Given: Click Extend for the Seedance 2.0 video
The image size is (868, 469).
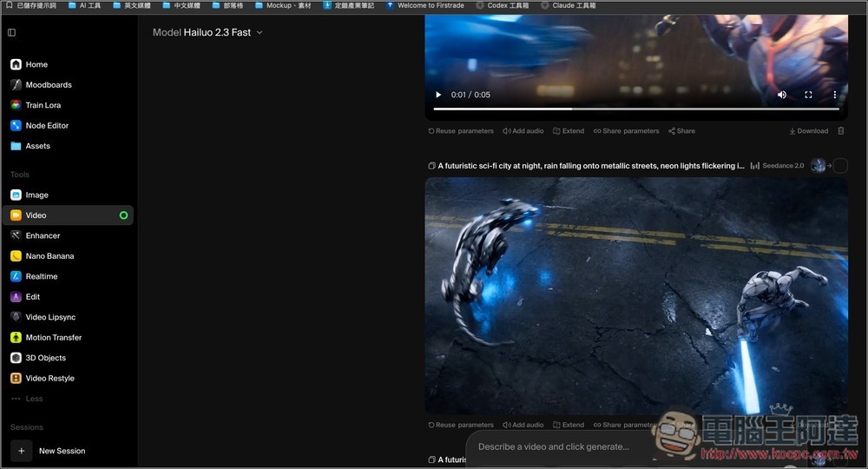Looking at the screenshot, I should click(x=569, y=426).
